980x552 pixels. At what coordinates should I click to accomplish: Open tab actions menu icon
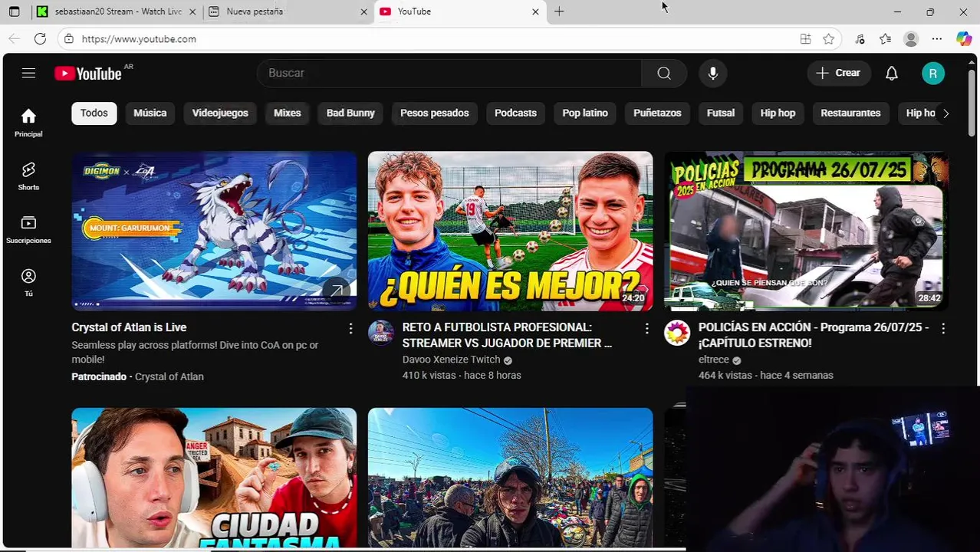[14, 11]
